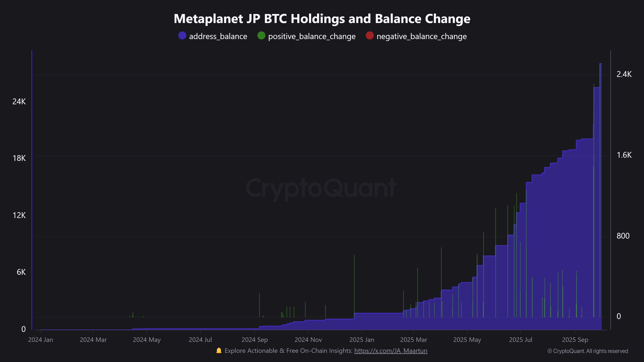Toggle the address_balance series label
The width and height of the screenshot is (644, 362).
(218, 37)
